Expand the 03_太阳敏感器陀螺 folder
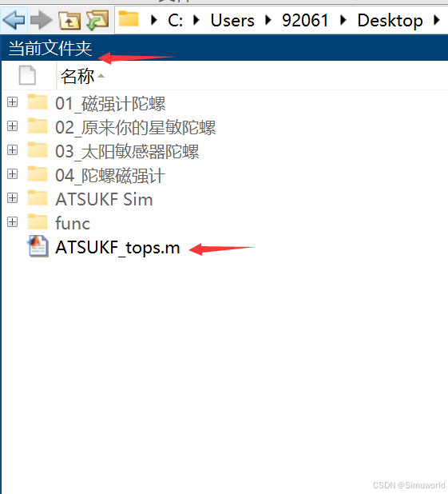This screenshot has width=448, height=494. [x=12, y=150]
